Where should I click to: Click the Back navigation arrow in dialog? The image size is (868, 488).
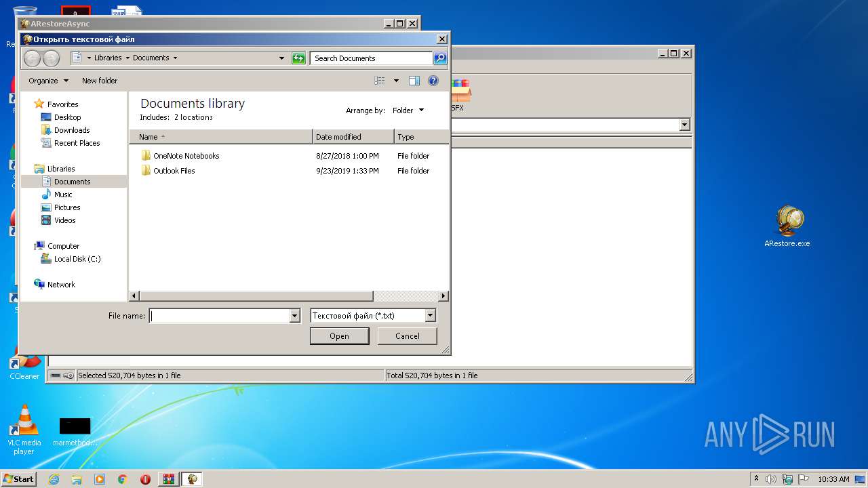(32, 58)
